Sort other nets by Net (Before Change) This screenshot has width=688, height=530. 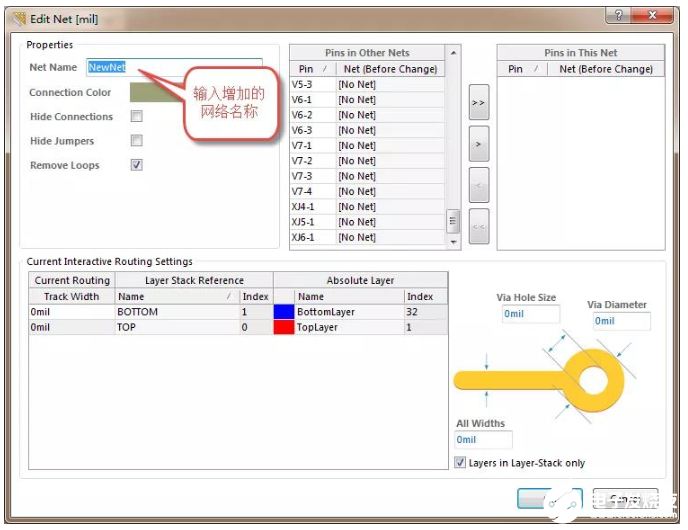[x=391, y=69]
